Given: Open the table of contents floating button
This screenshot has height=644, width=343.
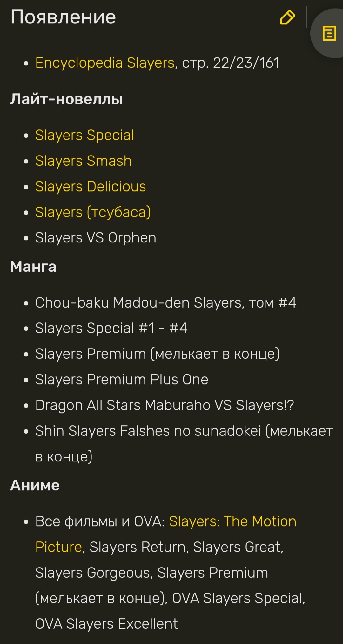Looking at the screenshot, I should 329,33.
